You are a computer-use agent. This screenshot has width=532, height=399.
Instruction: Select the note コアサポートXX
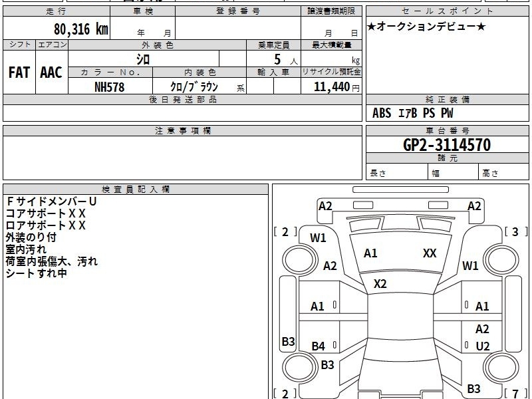[x=45, y=213]
